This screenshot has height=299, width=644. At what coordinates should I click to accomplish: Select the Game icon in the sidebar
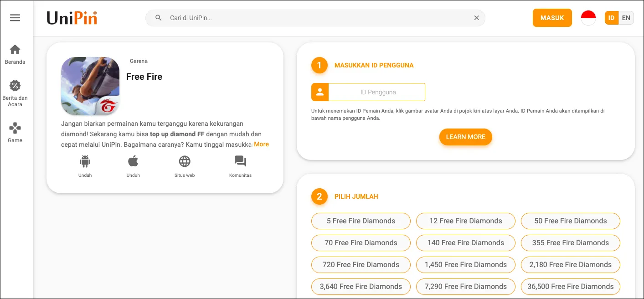[x=15, y=128]
